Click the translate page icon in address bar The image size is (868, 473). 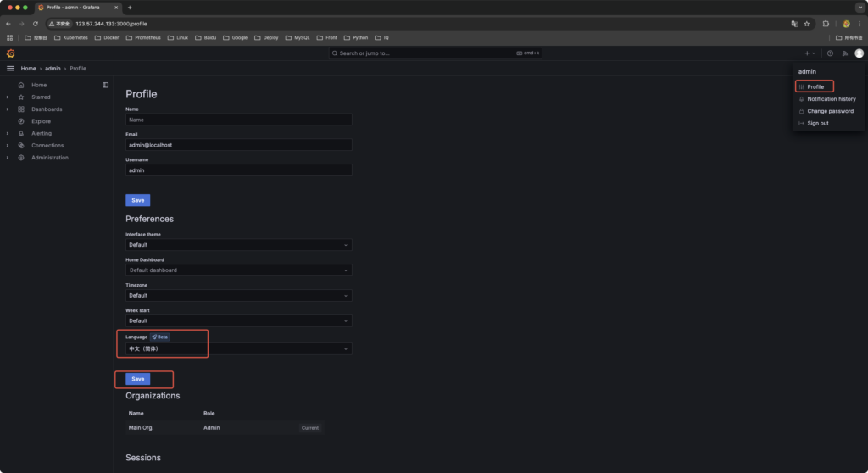(794, 24)
